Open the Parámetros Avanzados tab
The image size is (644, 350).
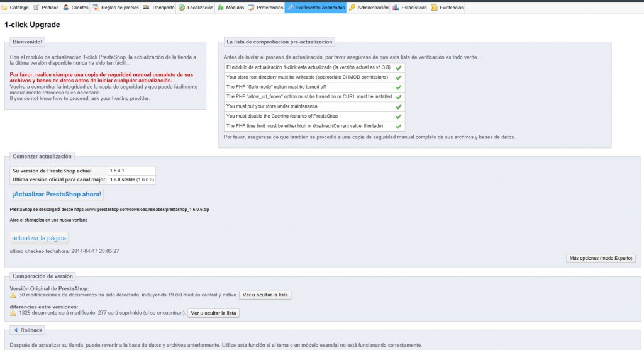[316, 8]
